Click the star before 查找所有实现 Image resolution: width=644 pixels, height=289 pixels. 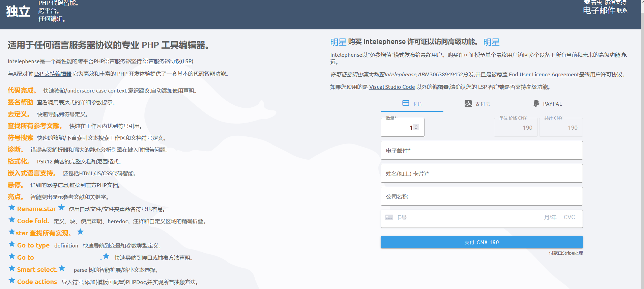[12, 232]
